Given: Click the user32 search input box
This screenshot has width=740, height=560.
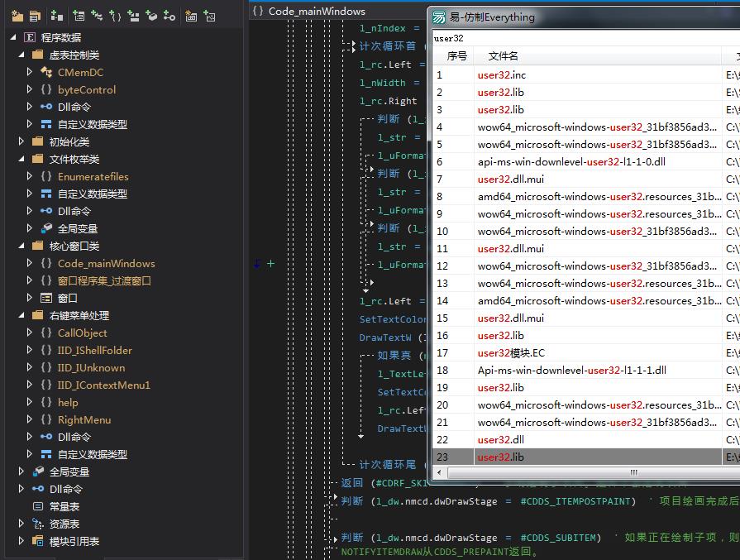Looking at the screenshot, I should coord(579,38).
